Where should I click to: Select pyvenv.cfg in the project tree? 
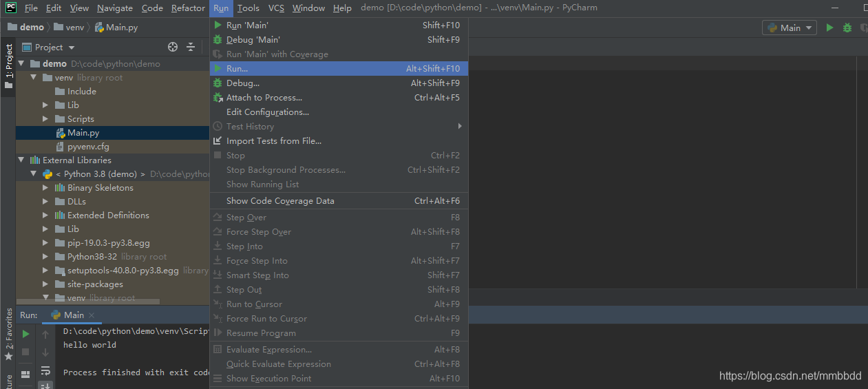point(113,146)
